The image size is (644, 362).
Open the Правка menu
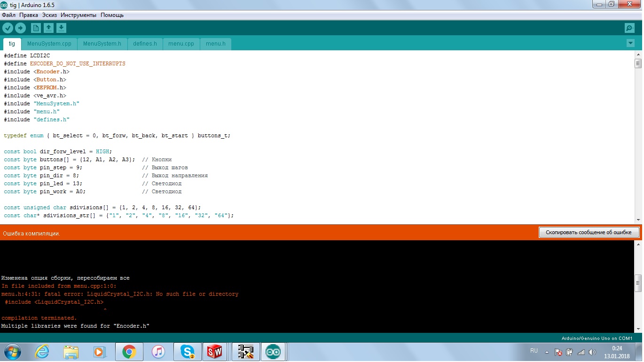pyautogui.click(x=29, y=15)
